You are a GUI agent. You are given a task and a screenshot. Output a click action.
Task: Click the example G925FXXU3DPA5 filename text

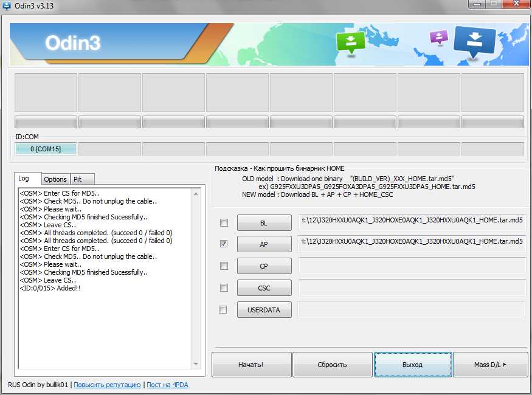[x=373, y=187]
